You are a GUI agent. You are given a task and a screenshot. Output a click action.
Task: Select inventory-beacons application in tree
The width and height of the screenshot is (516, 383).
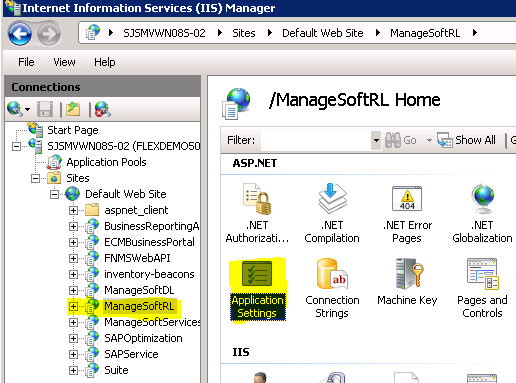point(149,274)
